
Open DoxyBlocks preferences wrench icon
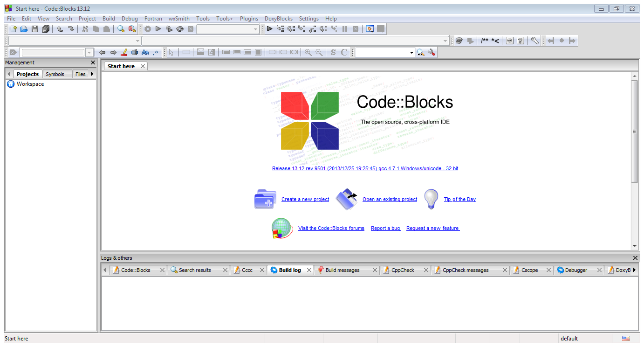(x=535, y=41)
